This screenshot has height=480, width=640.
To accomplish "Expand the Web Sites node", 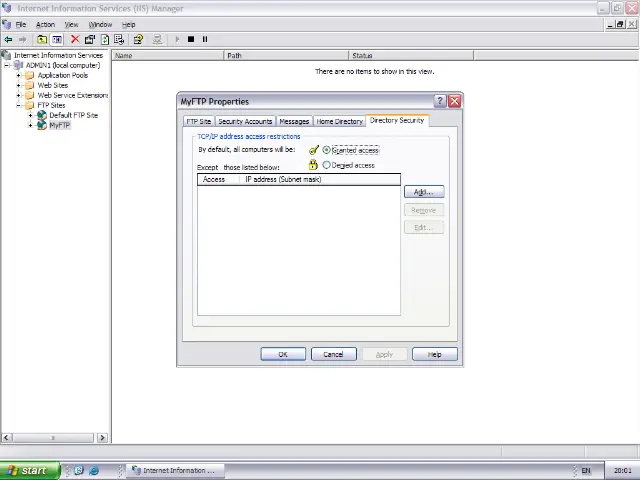I will tap(18, 85).
